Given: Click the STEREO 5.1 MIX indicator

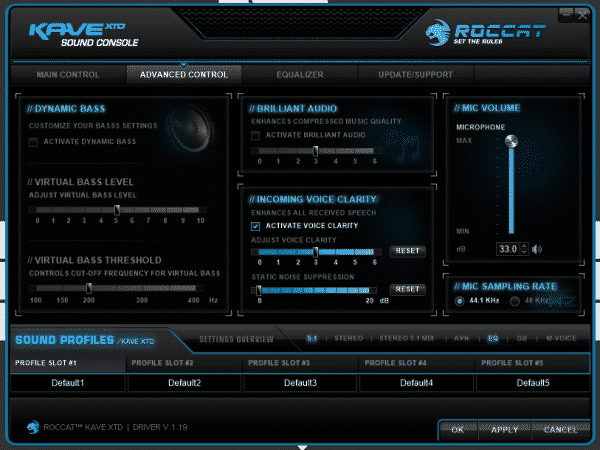Looking at the screenshot, I should [407, 338].
